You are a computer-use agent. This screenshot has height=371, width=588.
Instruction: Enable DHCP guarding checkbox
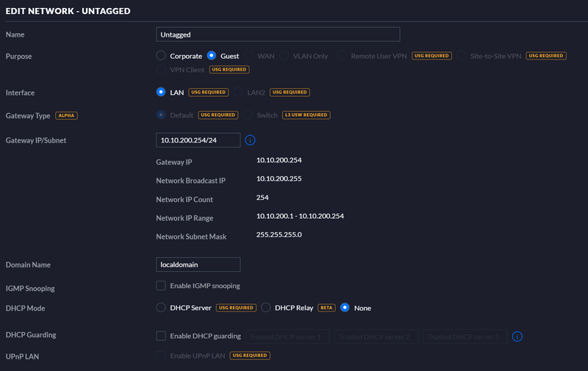tap(161, 336)
